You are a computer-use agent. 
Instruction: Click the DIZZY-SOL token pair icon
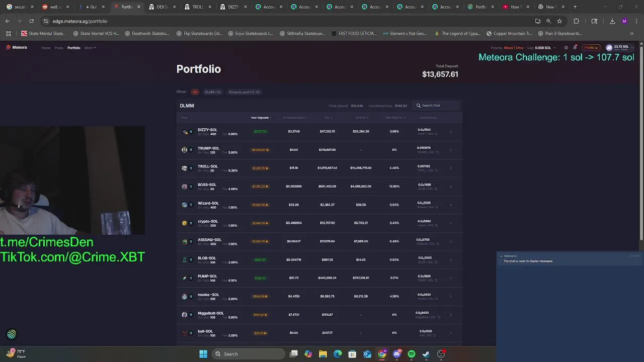click(x=187, y=132)
